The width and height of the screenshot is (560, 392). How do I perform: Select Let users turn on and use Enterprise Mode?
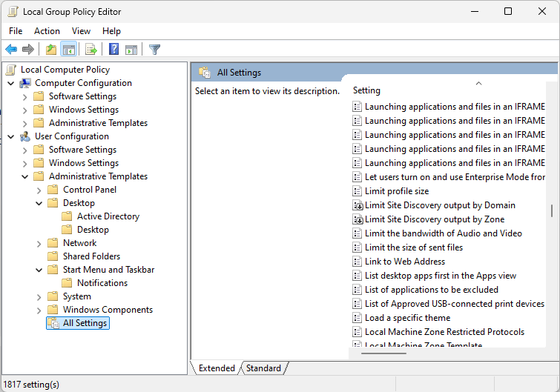[x=455, y=177]
